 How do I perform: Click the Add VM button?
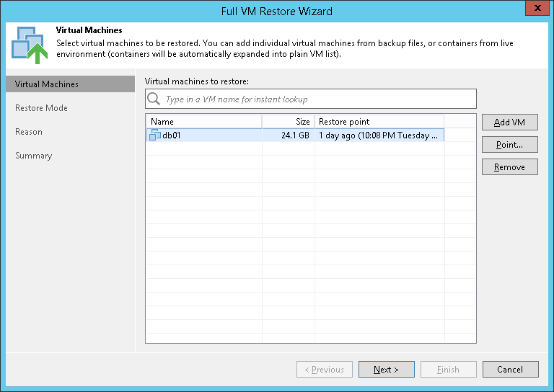tap(509, 122)
